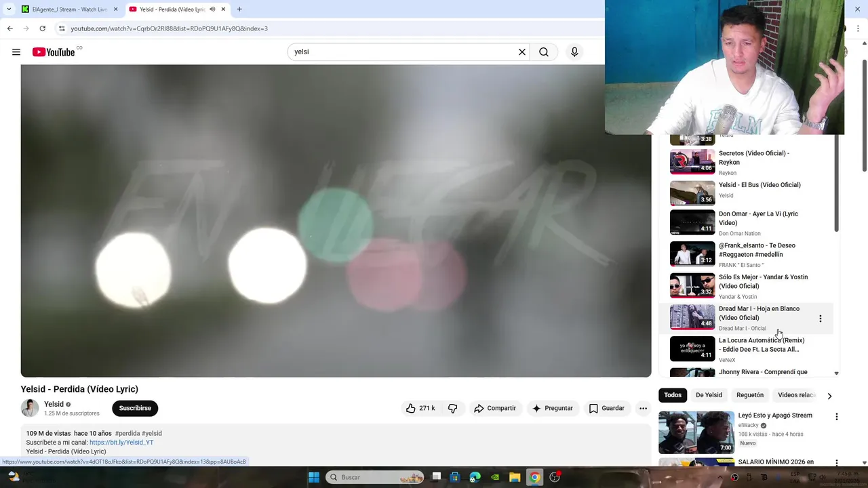Click the address bar URL
The height and width of the screenshot is (488, 868).
point(170,28)
